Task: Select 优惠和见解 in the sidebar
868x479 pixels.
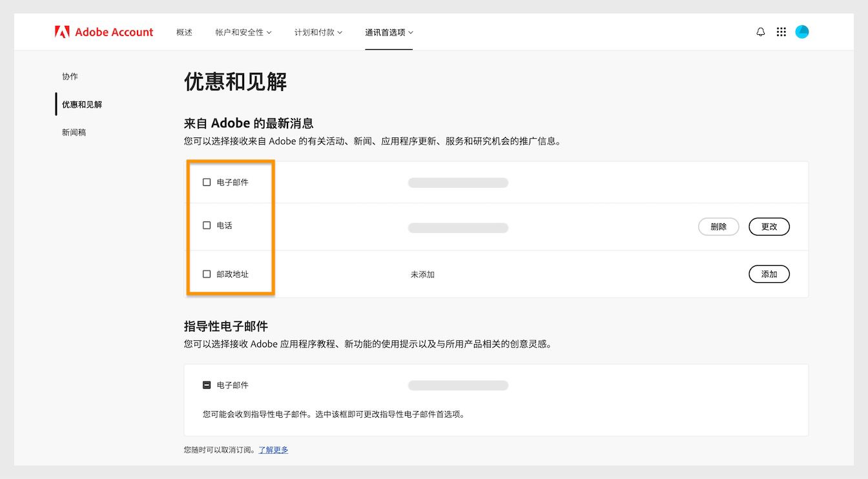Action: 81,104
